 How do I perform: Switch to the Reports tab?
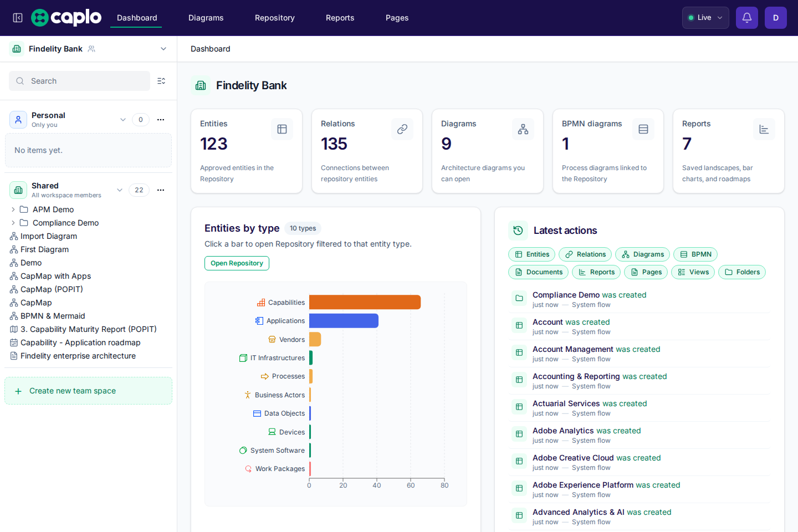pyautogui.click(x=340, y=18)
